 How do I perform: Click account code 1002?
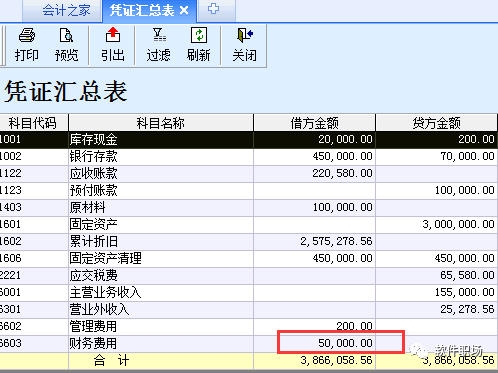click(11, 156)
